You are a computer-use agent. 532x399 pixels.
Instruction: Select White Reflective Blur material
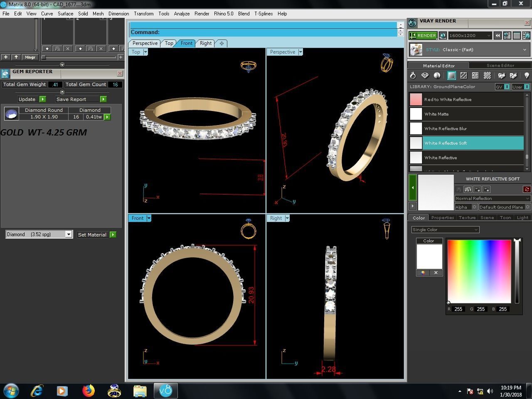[x=466, y=128]
